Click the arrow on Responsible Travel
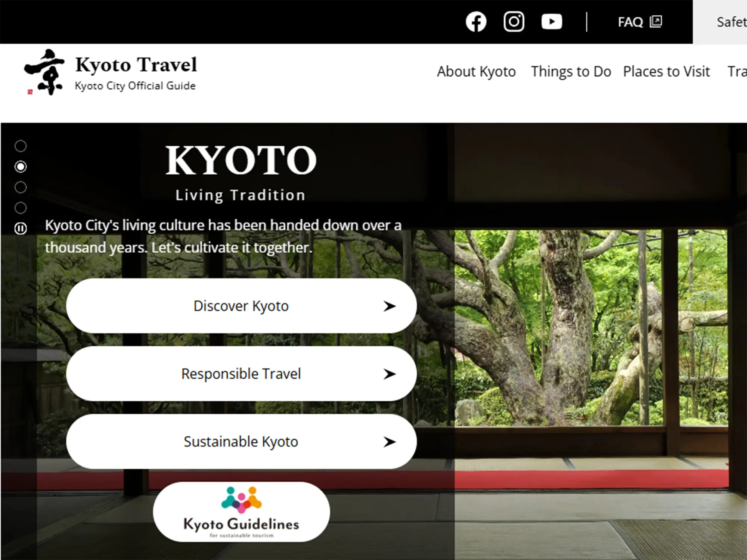The height and width of the screenshot is (560, 747). click(x=389, y=374)
